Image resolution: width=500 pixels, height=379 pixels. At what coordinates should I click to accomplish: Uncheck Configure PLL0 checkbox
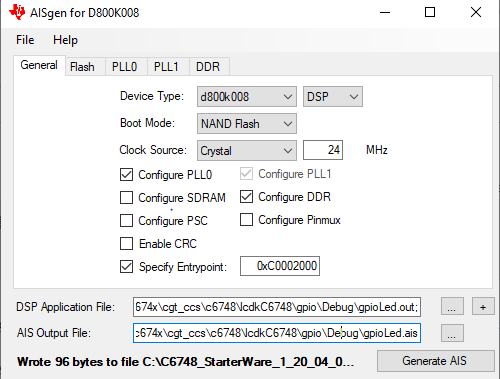coord(126,175)
